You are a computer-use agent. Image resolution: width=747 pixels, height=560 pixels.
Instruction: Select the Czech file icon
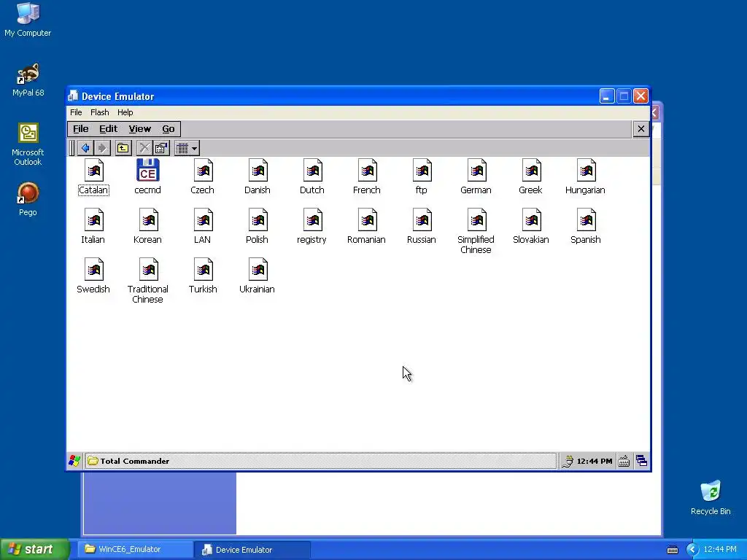tap(203, 171)
